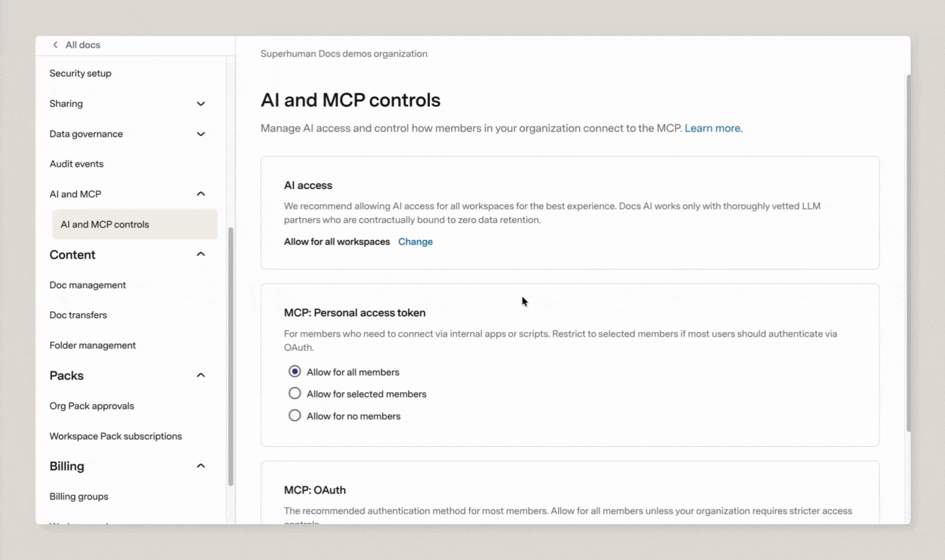945x560 pixels.
Task: Expand the Data governance chevron
Action: pos(201,134)
